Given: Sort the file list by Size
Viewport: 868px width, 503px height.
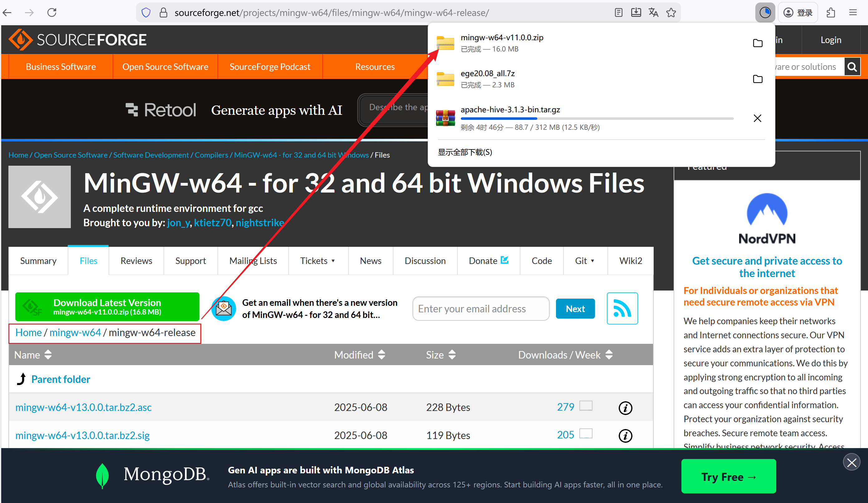Looking at the screenshot, I should point(441,354).
